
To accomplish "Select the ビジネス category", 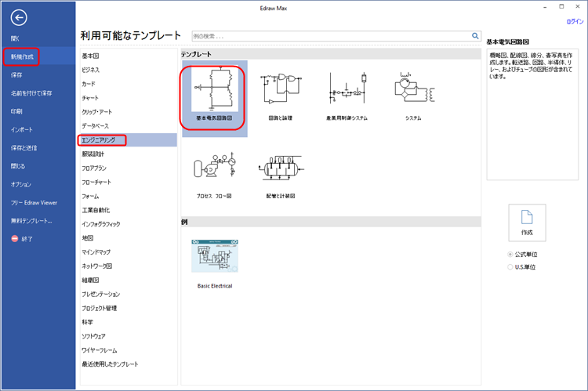I will point(91,70).
